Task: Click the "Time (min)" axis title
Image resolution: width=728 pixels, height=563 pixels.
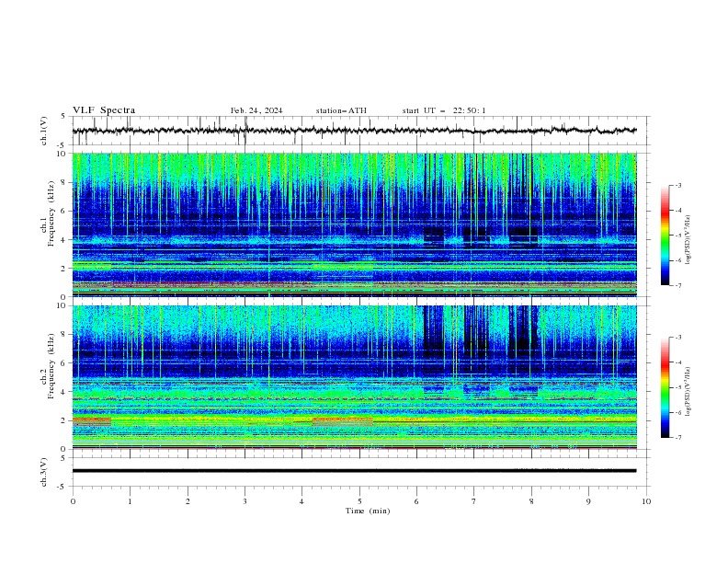Action: point(368,511)
